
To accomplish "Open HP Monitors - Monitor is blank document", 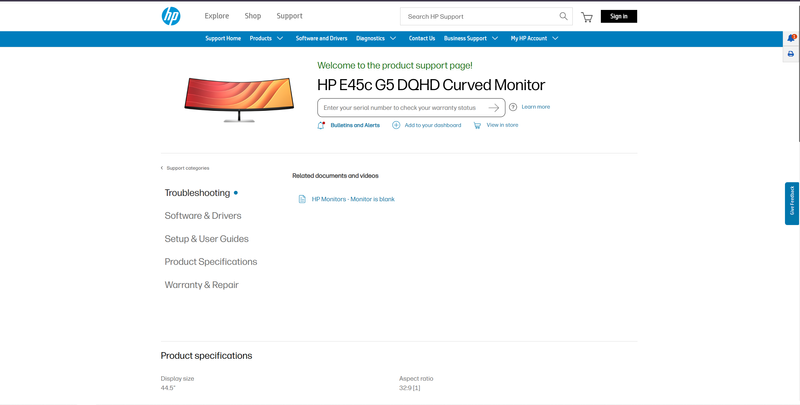I will [353, 199].
